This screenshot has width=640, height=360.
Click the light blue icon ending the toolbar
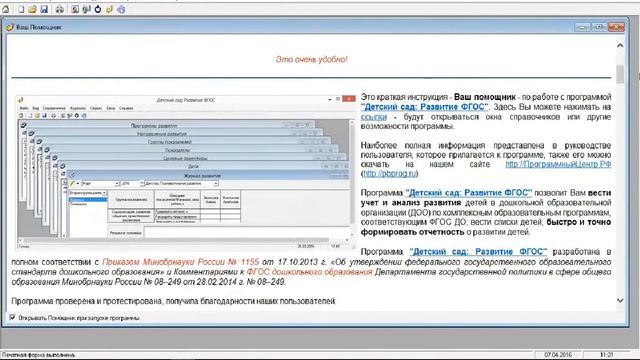pos(121,9)
